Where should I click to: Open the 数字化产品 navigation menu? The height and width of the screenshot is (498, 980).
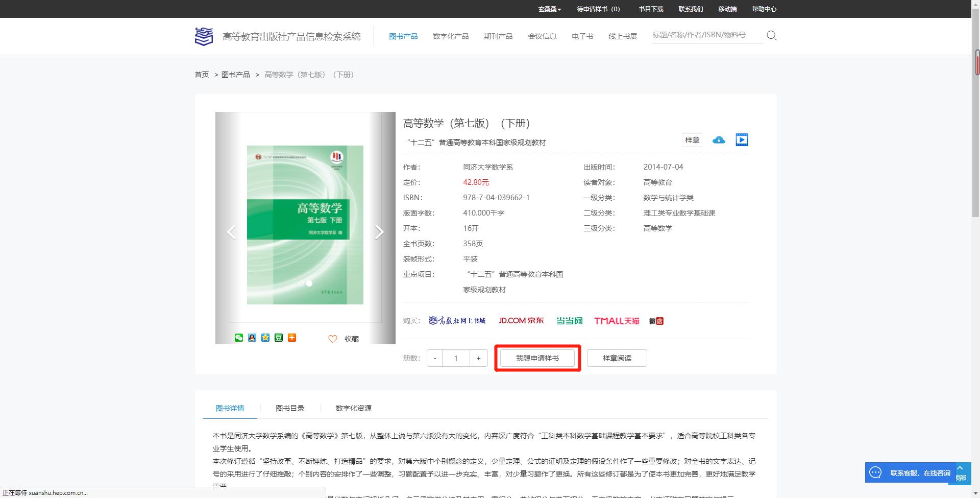pos(450,36)
